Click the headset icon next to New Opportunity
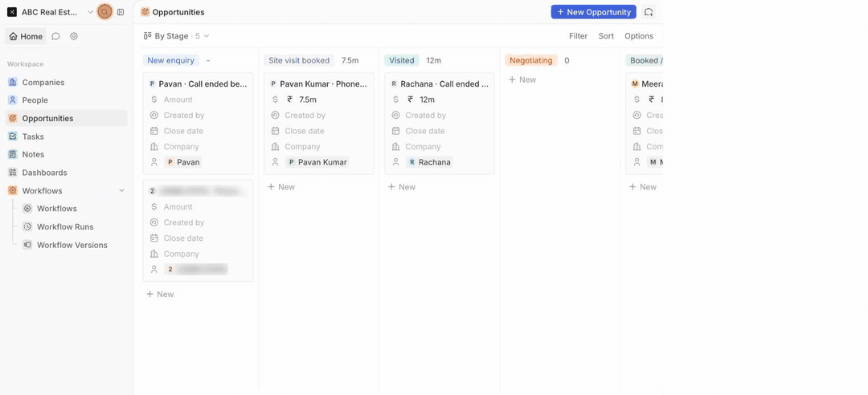868x395 pixels. click(x=649, y=11)
